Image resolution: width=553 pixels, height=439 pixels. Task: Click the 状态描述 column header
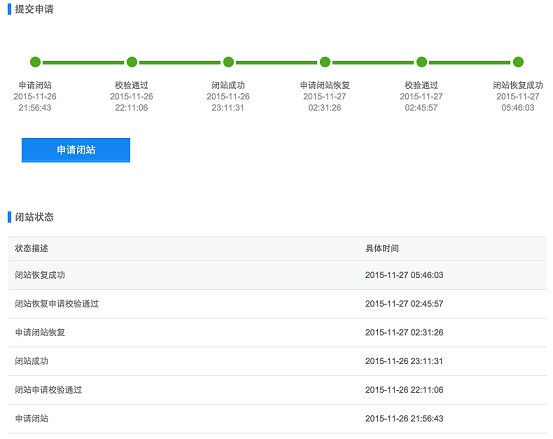pyautogui.click(x=31, y=248)
